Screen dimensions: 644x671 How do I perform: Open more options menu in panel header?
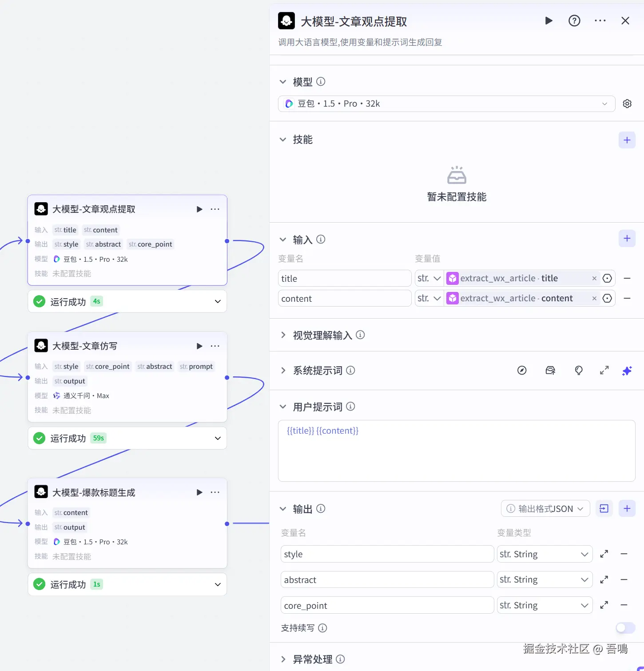pyautogui.click(x=600, y=20)
